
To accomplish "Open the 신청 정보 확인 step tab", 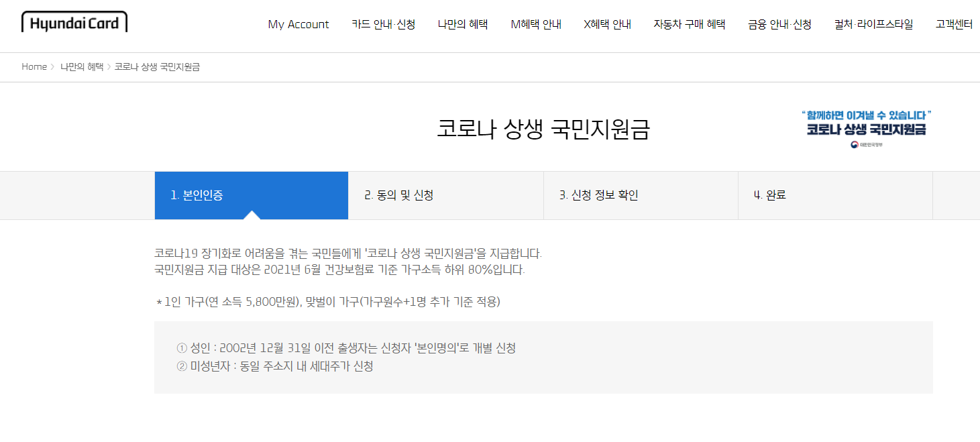I will 640,195.
